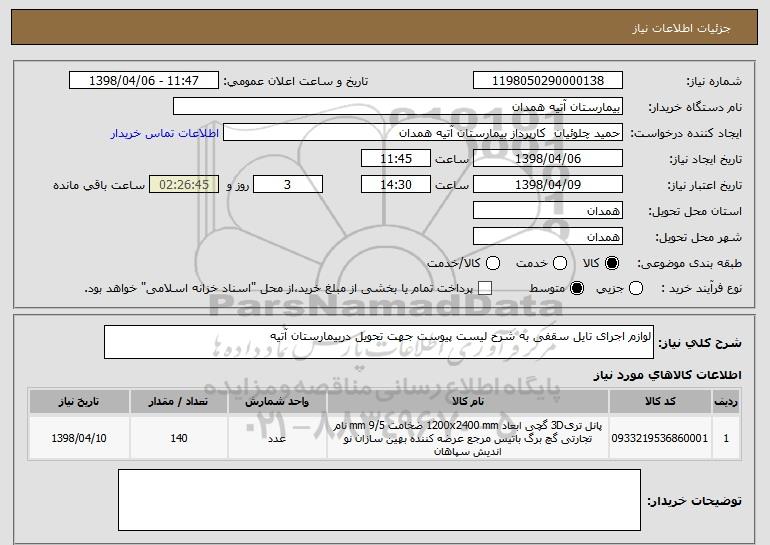Click the ساعت باقی مانده label
This screenshot has height=545, width=770.
pyautogui.click(x=99, y=185)
